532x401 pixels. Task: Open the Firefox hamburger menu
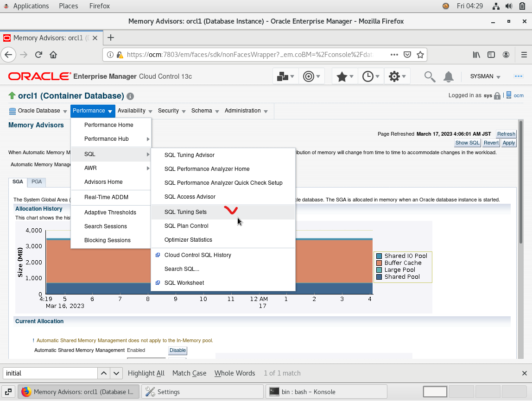(524, 55)
